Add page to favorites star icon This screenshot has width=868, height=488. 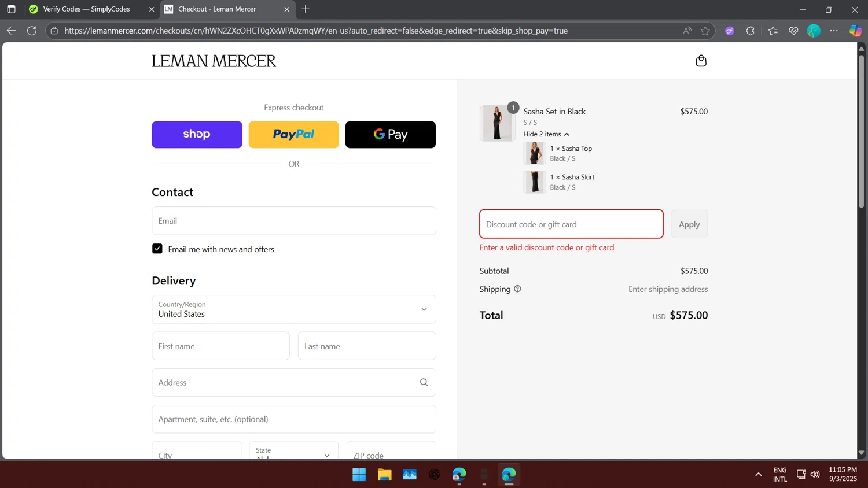tap(705, 31)
